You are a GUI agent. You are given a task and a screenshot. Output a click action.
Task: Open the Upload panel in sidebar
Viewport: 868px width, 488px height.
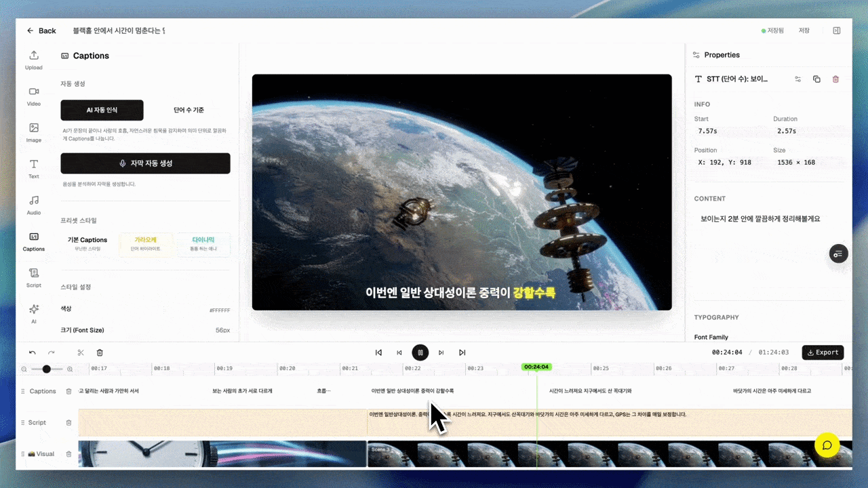click(x=34, y=59)
